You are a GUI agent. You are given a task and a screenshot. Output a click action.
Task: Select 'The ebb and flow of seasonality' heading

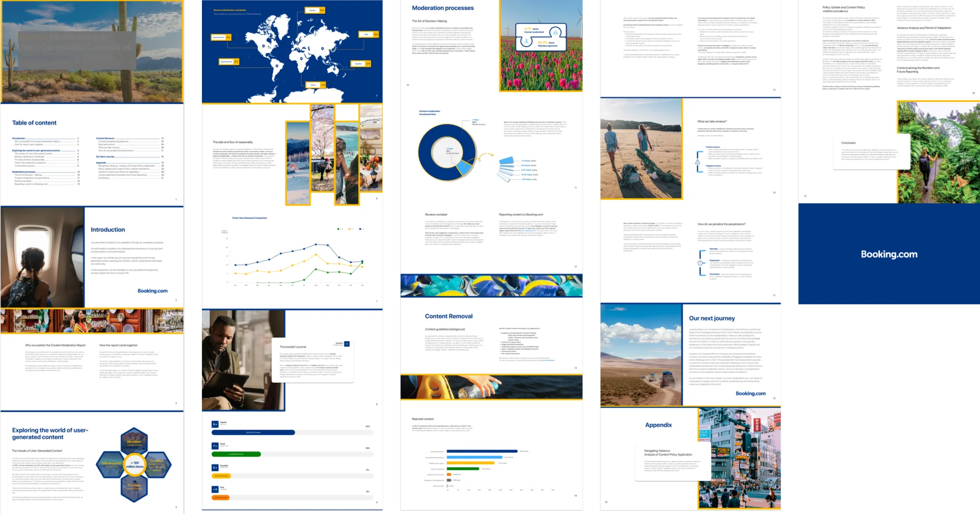233,142
